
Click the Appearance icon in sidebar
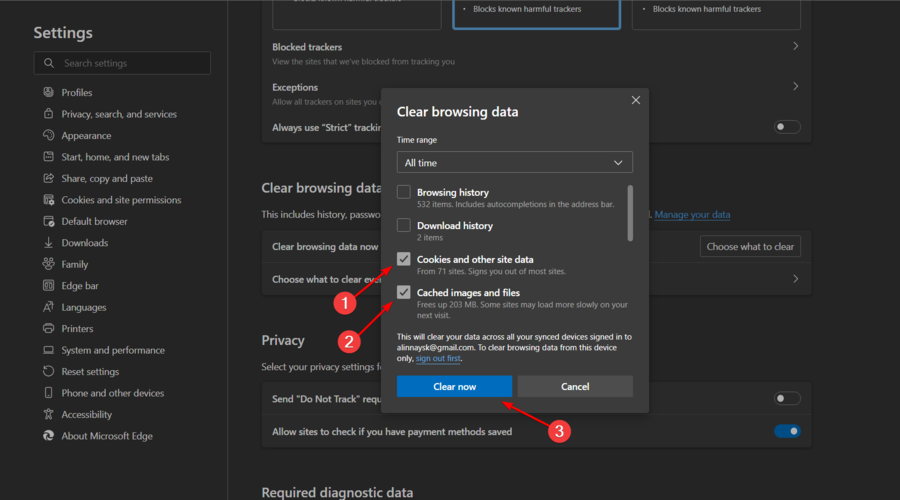coord(49,136)
